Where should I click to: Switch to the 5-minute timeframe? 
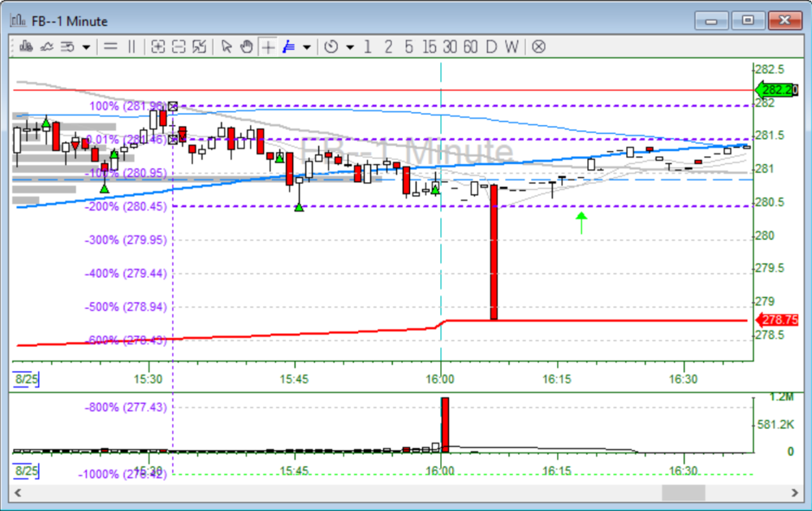pyautogui.click(x=408, y=46)
